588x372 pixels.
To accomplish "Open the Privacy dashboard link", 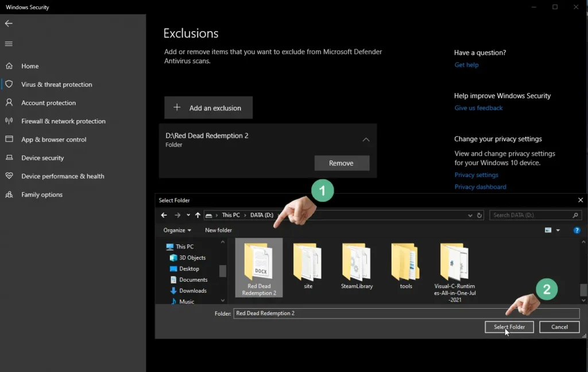I will tap(481, 187).
